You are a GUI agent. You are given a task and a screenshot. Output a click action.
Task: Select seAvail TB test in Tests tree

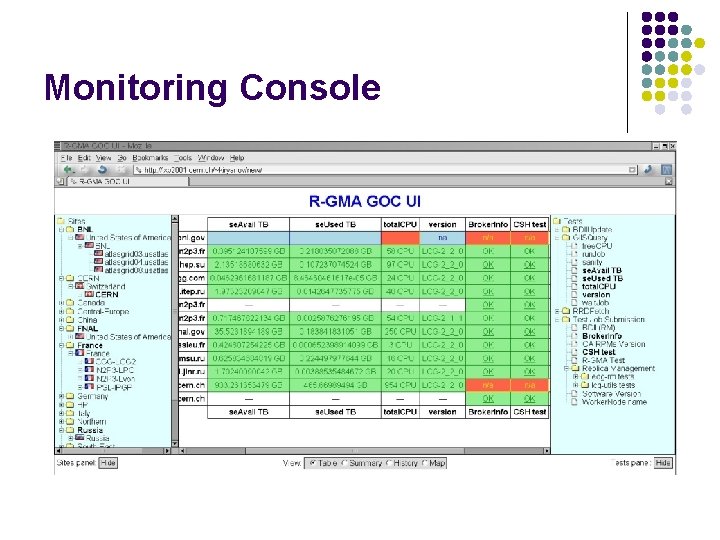[602, 270]
